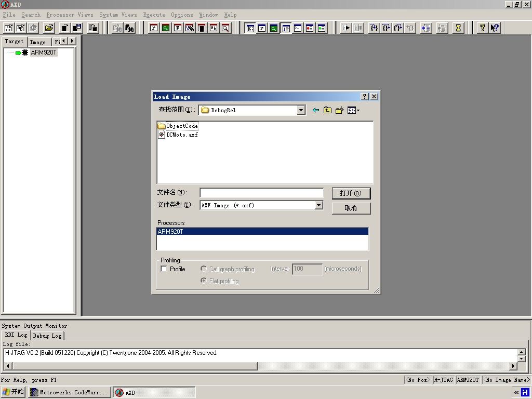Open the Options menu

(182, 15)
